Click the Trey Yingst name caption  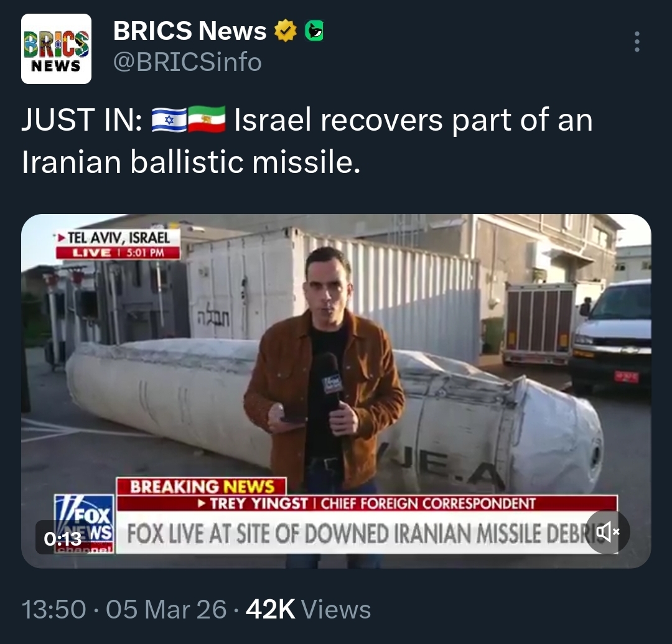(x=259, y=503)
